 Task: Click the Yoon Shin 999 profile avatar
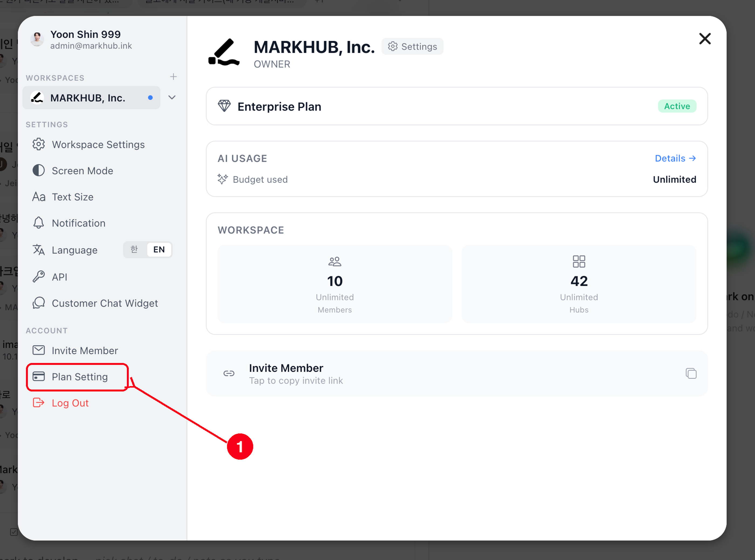[37, 39]
